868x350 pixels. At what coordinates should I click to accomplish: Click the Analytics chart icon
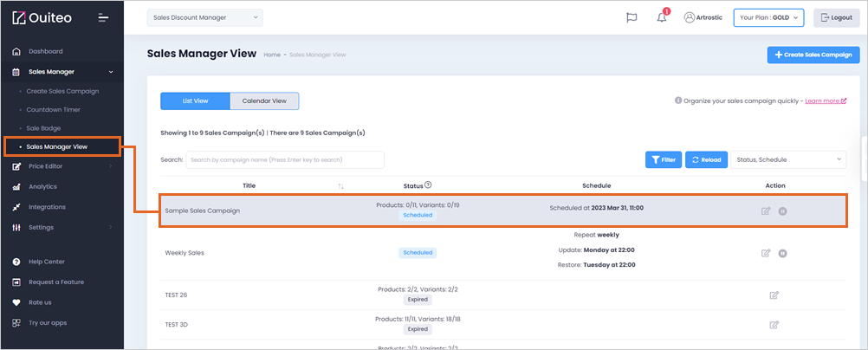[16, 186]
